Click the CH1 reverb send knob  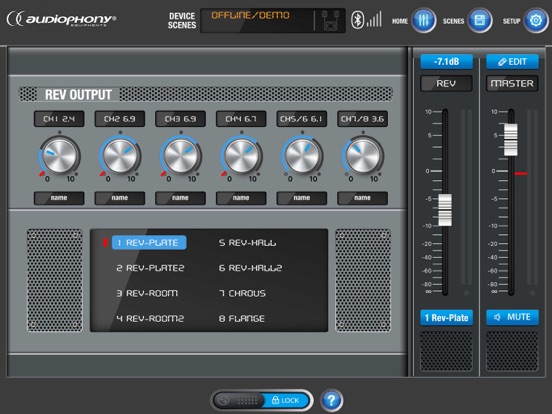pos(59,155)
